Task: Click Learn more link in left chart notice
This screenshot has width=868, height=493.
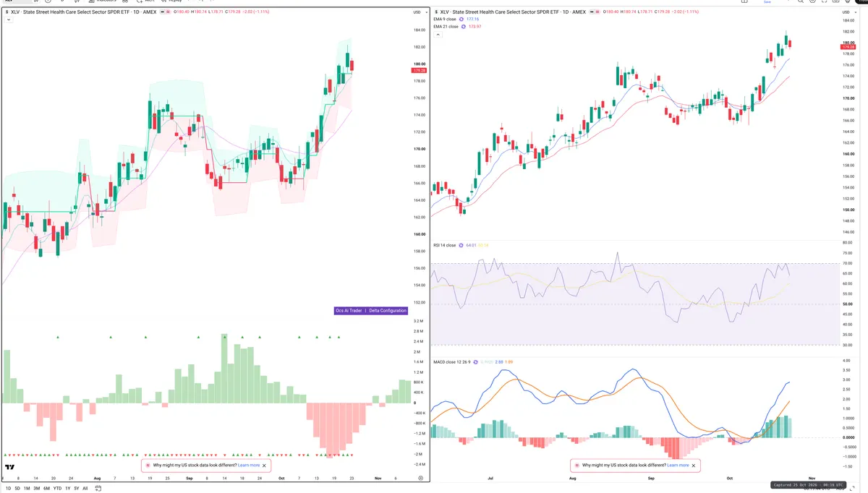Action: point(249,466)
